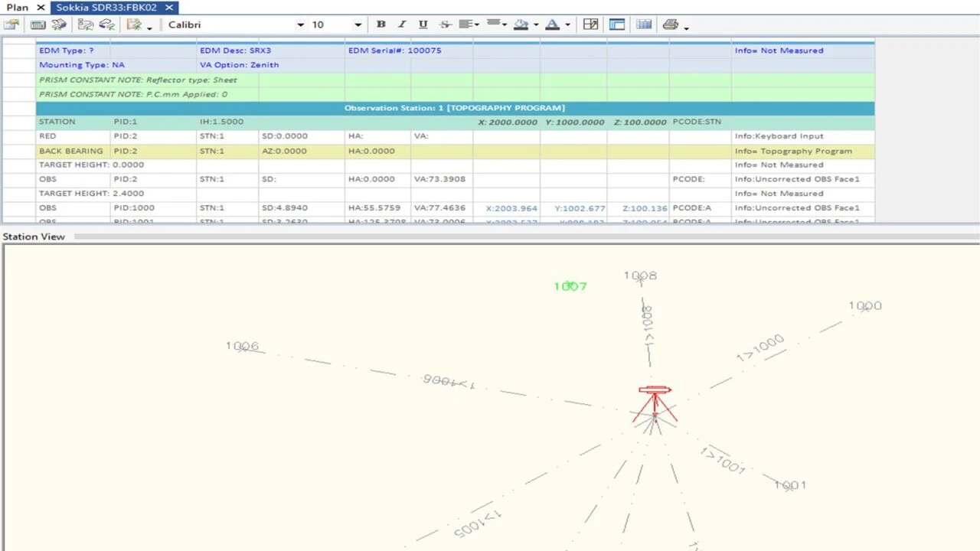This screenshot has width=980, height=551.
Task: Open font color dropdown arrow
Action: coord(567,24)
